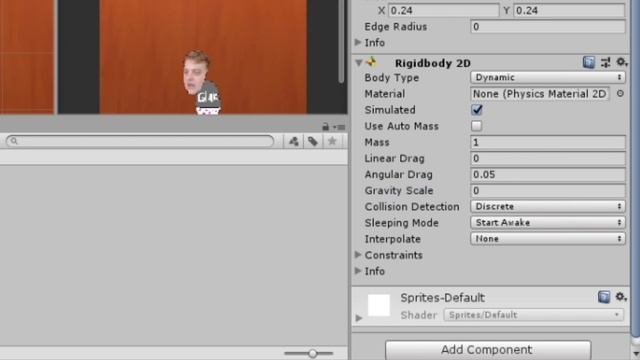Open Rigidbody 2D help reference icon
This screenshot has width=640, height=360.
coord(589,62)
